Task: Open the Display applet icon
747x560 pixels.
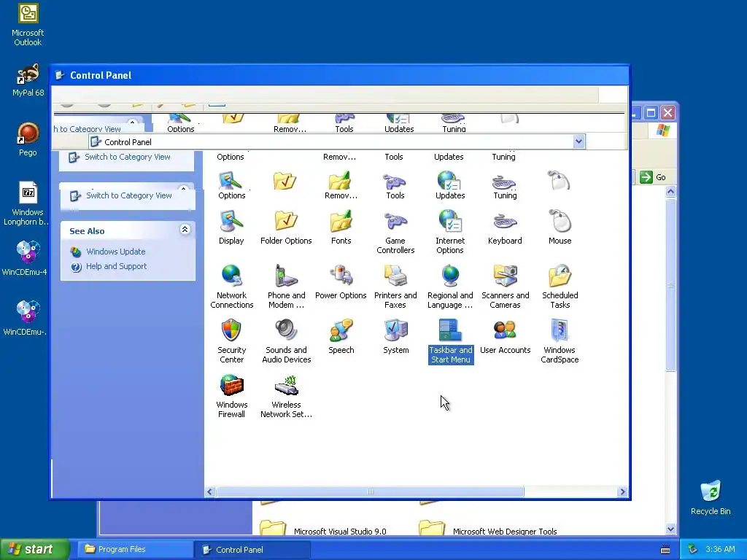Action: click(x=231, y=227)
